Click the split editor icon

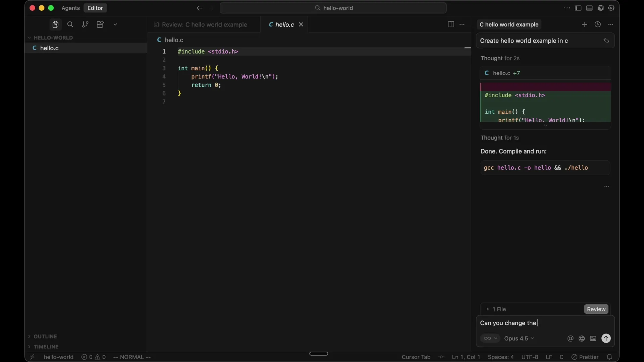(451, 24)
